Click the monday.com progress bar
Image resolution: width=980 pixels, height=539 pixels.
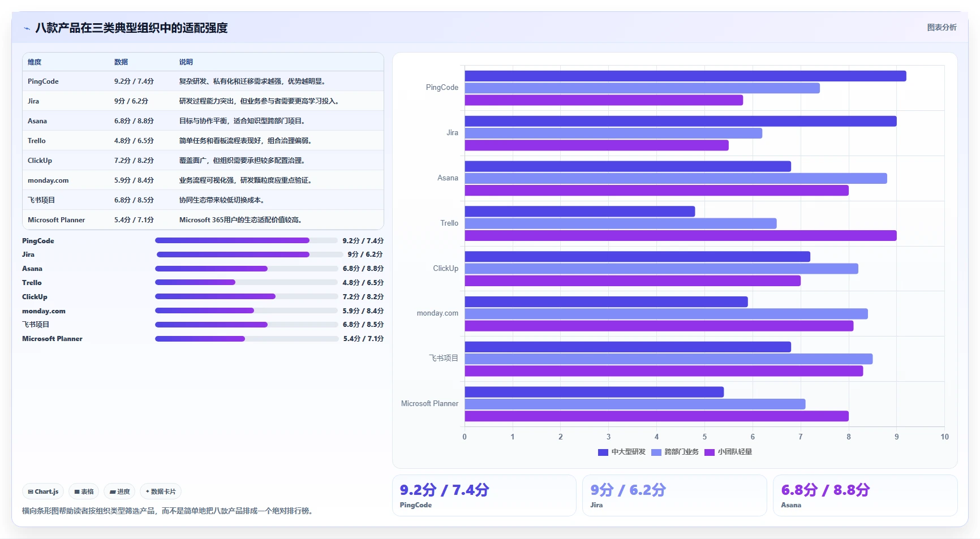tap(246, 311)
